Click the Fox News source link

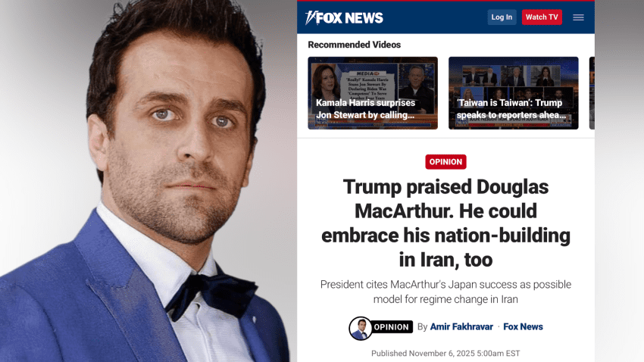click(x=523, y=326)
